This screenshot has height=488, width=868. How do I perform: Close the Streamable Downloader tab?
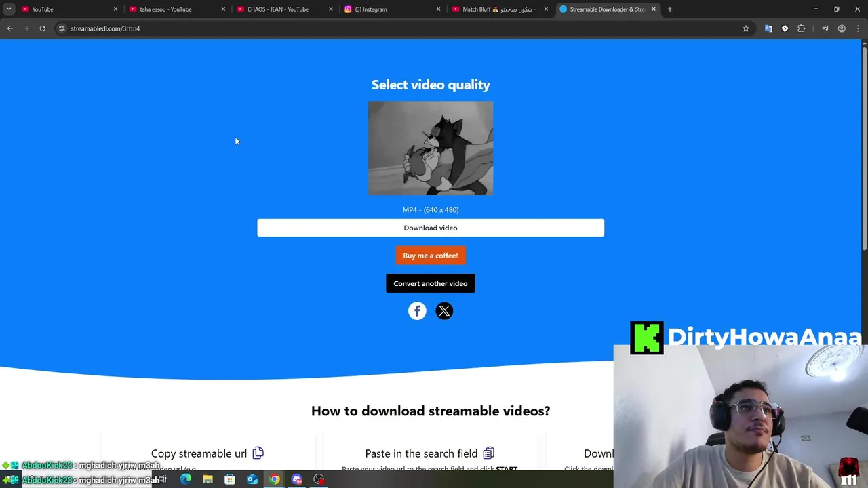[x=654, y=9]
